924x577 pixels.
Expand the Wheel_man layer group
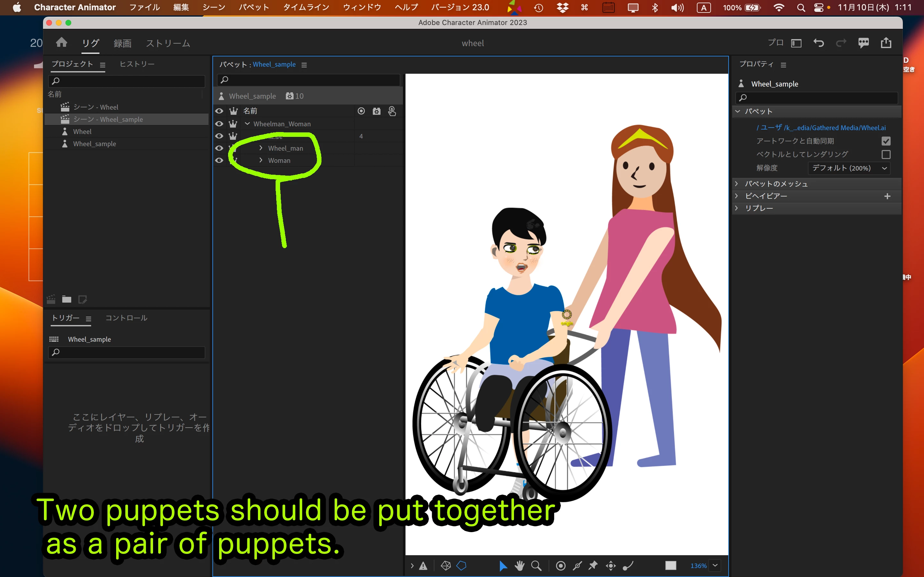pyautogui.click(x=261, y=148)
